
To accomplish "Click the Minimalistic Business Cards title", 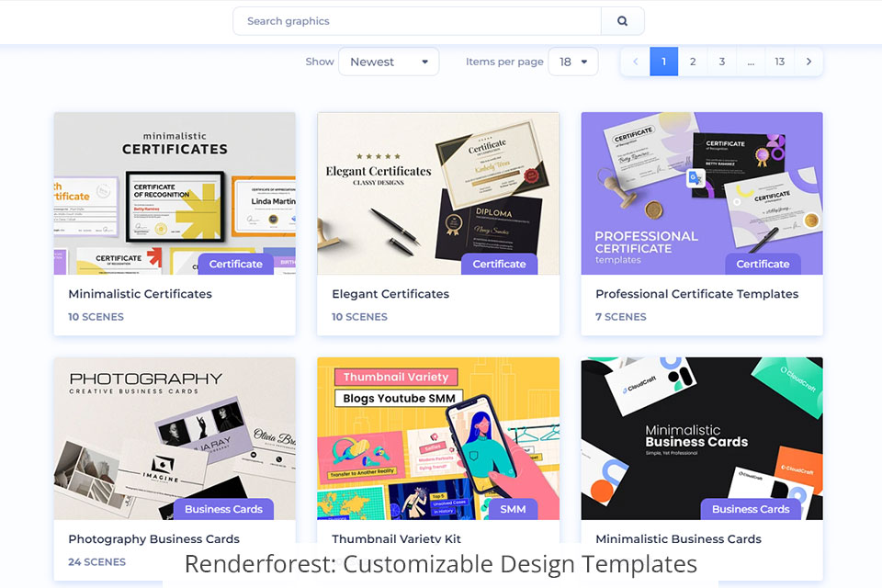I will coord(678,539).
